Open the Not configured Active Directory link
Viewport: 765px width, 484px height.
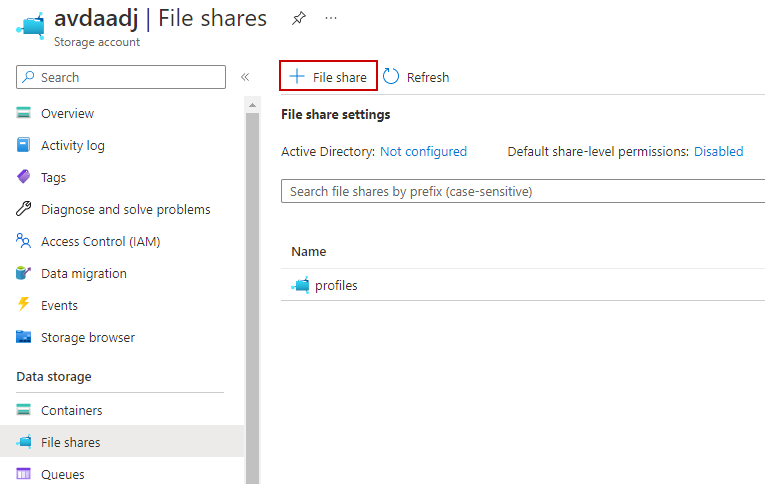[x=423, y=152]
